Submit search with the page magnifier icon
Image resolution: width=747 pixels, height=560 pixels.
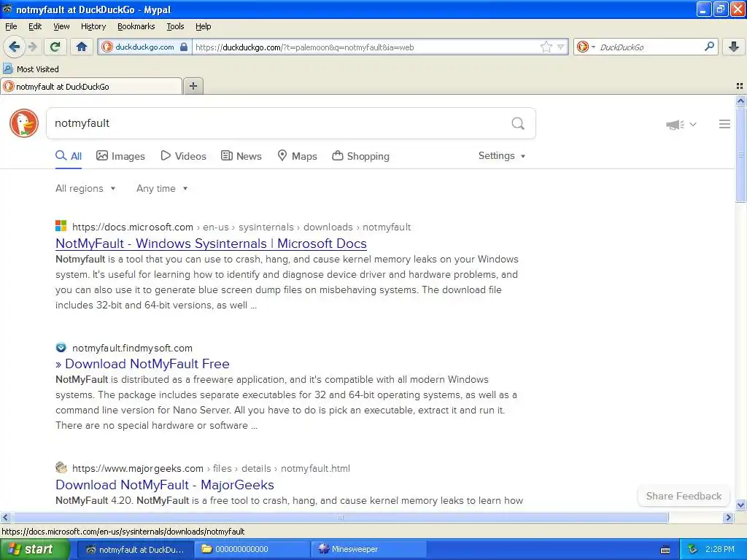[x=518, y=123]
